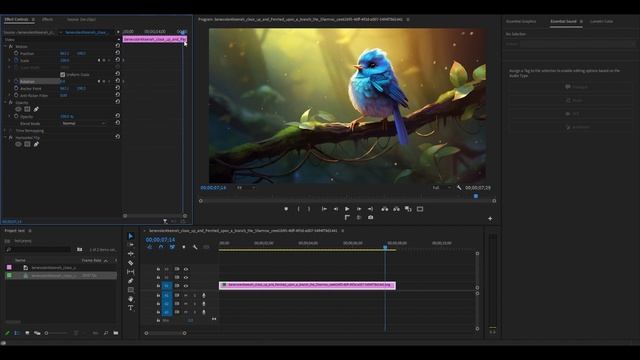Toggle Uniform Scale checkbox
Viewport: 640px width, 360px height.
(x=62, y=75)
